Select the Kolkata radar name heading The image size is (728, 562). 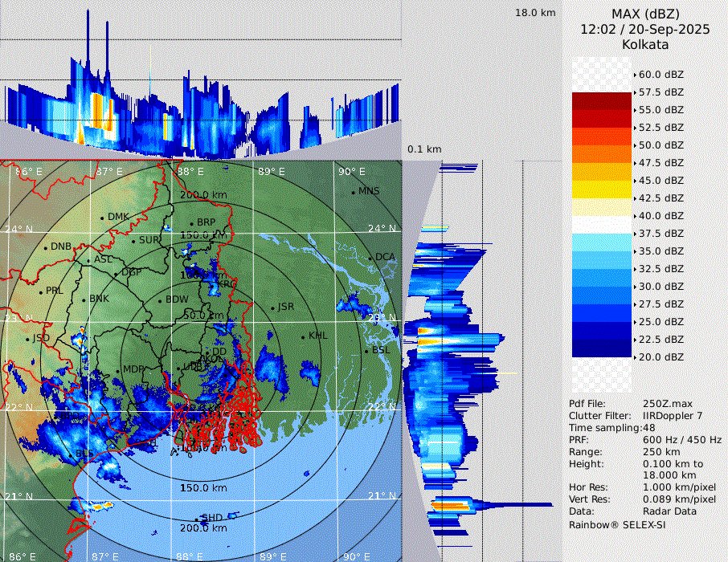click(x=645, y=44)
